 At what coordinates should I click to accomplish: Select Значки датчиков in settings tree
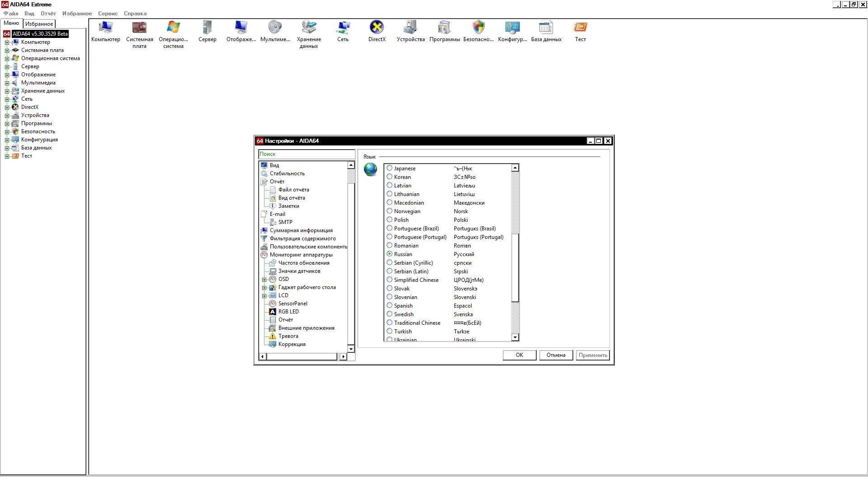(x=299, y=271)
